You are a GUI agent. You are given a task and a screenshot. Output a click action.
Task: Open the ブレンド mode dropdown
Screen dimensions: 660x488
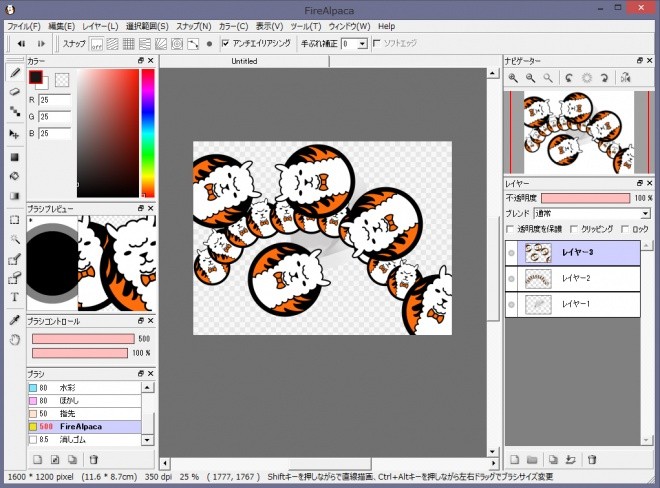pos(645,214)
